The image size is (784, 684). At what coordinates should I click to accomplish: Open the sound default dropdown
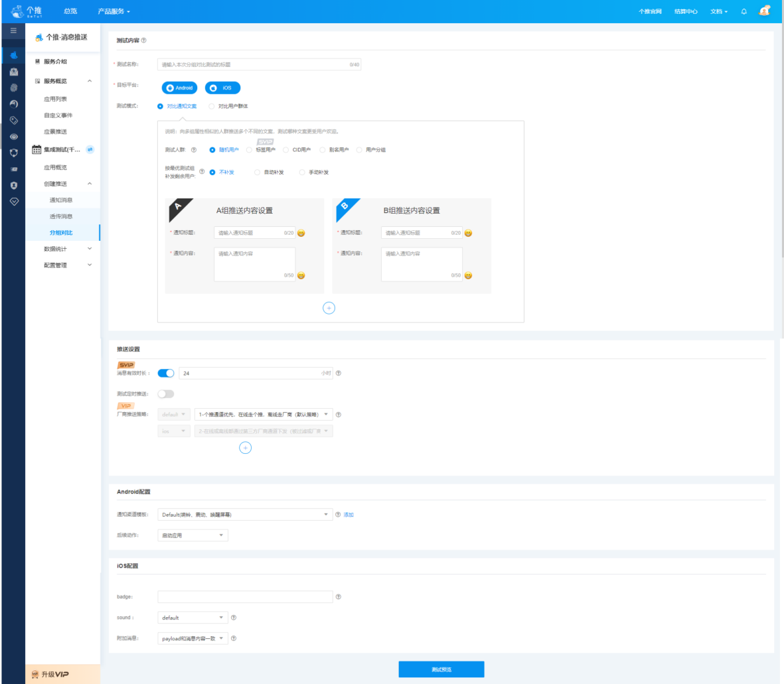193,618
